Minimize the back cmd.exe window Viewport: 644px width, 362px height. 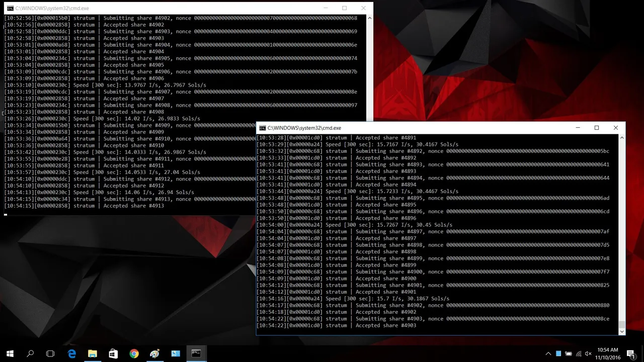tap(325, 8)
